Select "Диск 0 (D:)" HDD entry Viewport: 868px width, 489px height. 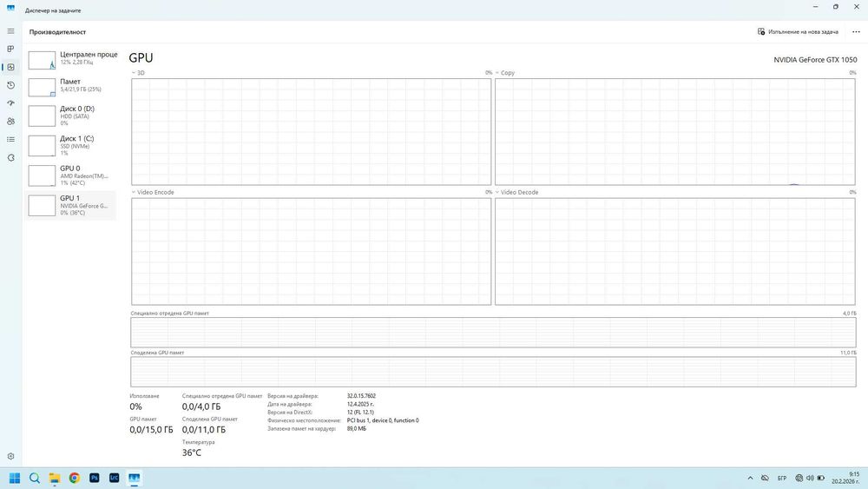click(70, 116)
